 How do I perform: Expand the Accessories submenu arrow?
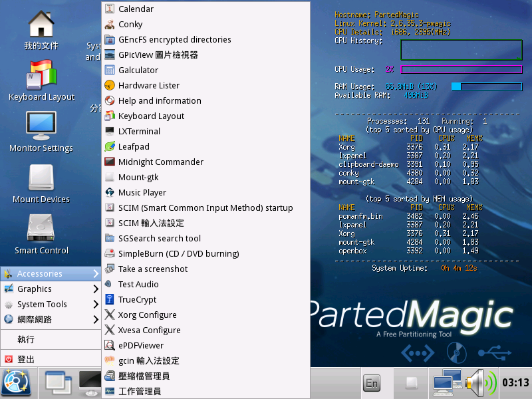(96, 273)
